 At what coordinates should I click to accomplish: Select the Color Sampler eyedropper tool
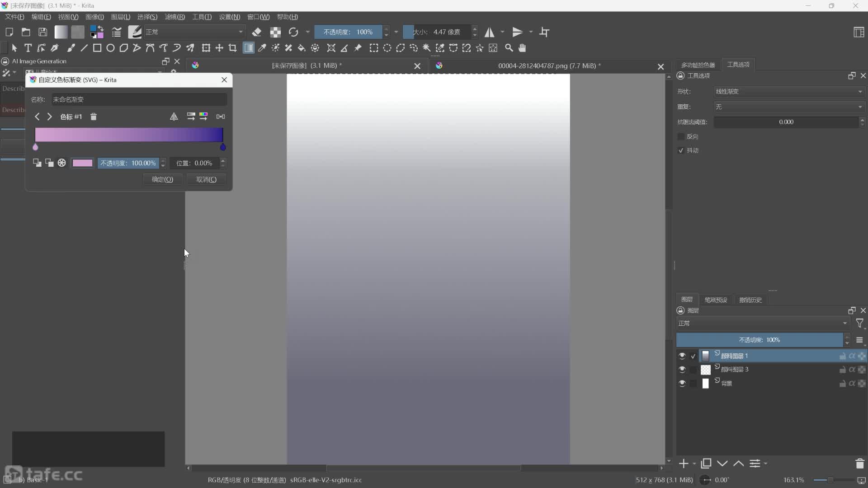(262, 48)
